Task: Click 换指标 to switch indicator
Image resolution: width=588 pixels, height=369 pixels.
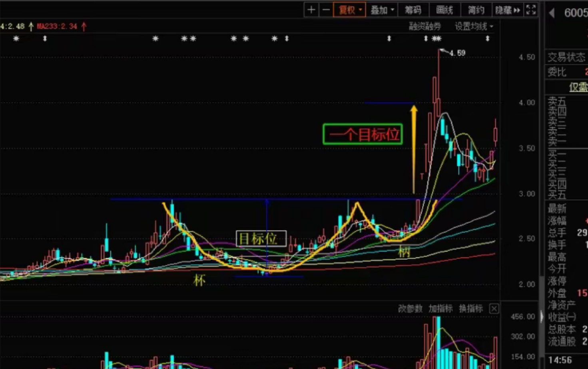Action: coord(471,309)
